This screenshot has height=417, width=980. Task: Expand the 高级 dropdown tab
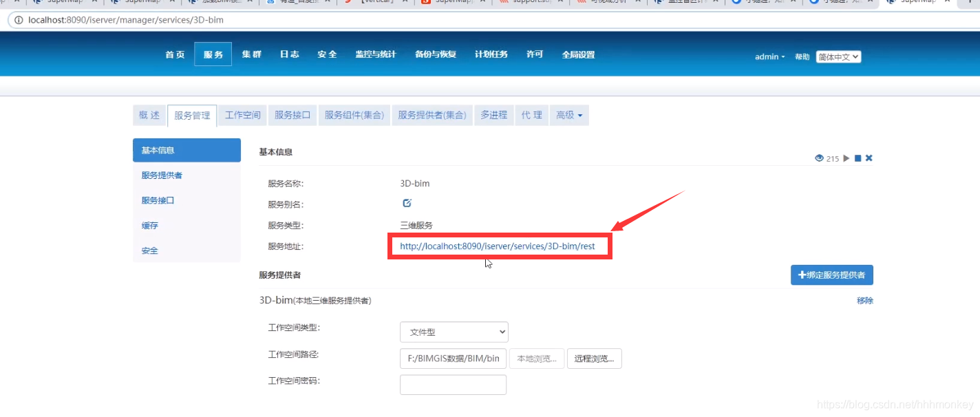(x=569, y=115)
